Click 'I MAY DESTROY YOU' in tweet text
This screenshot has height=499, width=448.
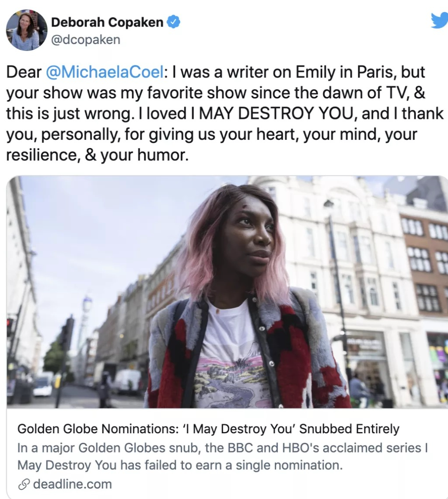tap(274, 113)
